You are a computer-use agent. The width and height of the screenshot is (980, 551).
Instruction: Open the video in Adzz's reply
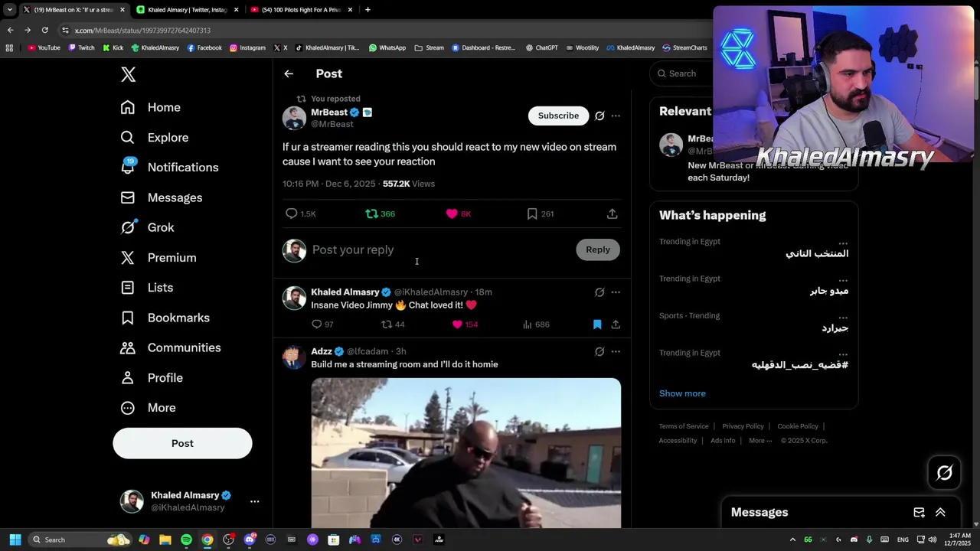click(466, 453)
